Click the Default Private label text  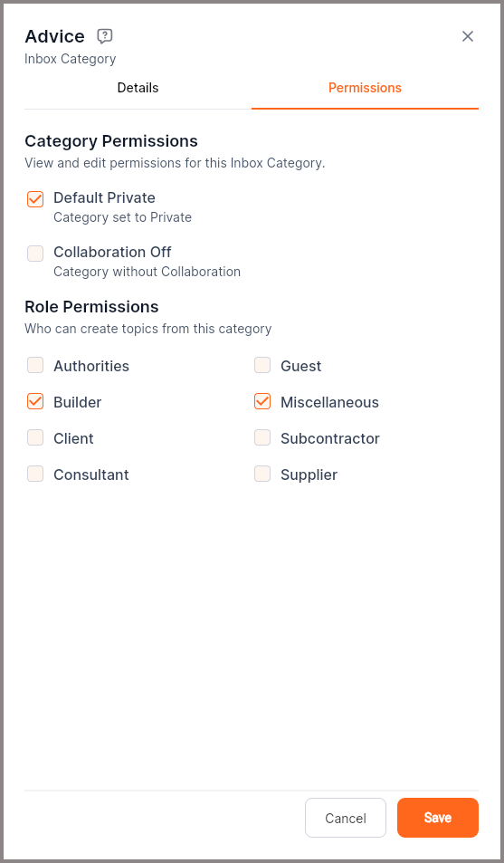(105, 197)
